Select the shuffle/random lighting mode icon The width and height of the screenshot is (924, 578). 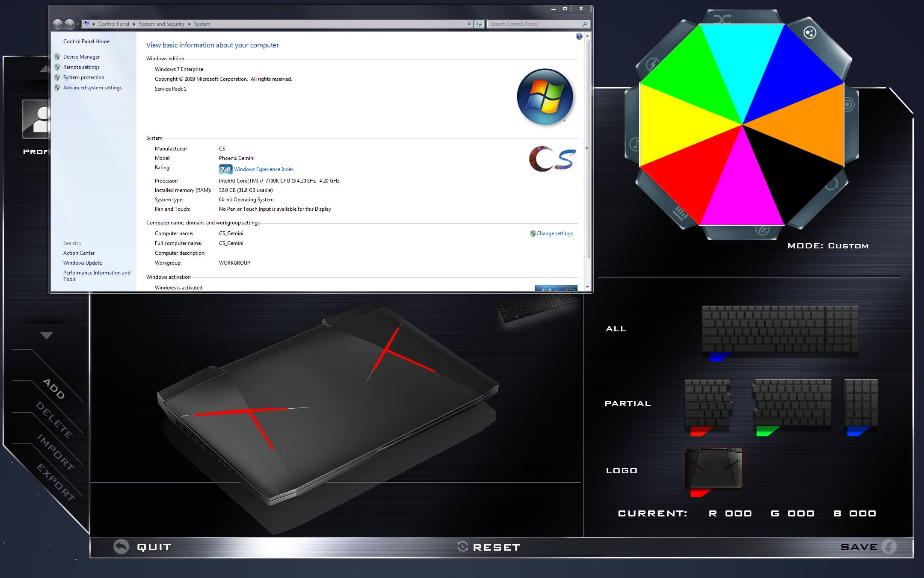click(722, 18)
